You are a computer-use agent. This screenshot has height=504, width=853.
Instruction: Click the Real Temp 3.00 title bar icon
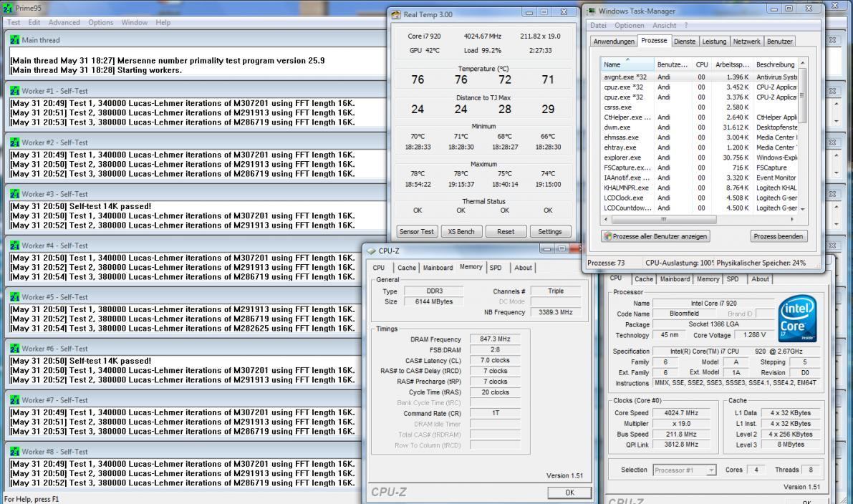coord(396,15)
